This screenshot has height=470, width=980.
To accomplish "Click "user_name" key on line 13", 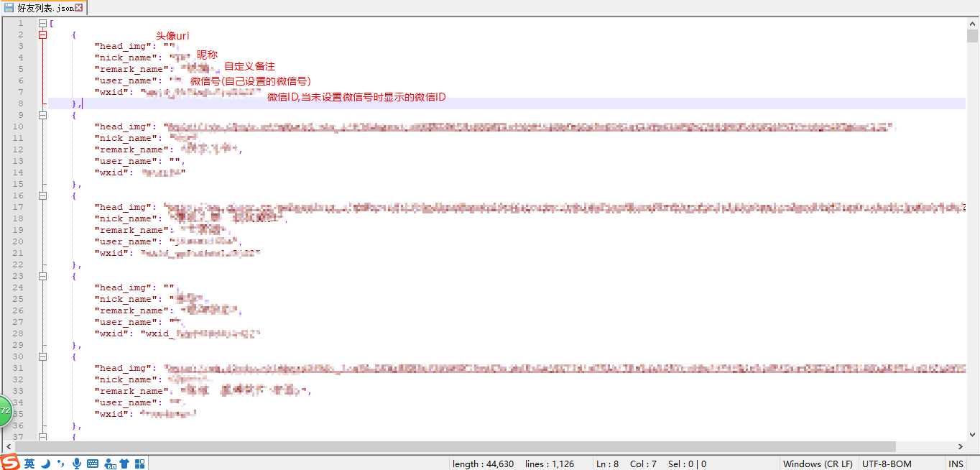I will [x=126, y=161].
